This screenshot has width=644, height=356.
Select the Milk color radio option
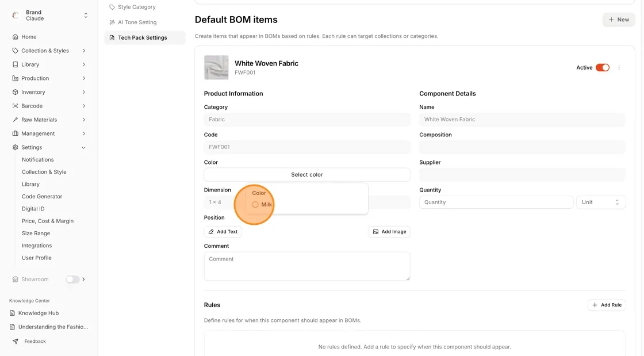coord(255,205)
